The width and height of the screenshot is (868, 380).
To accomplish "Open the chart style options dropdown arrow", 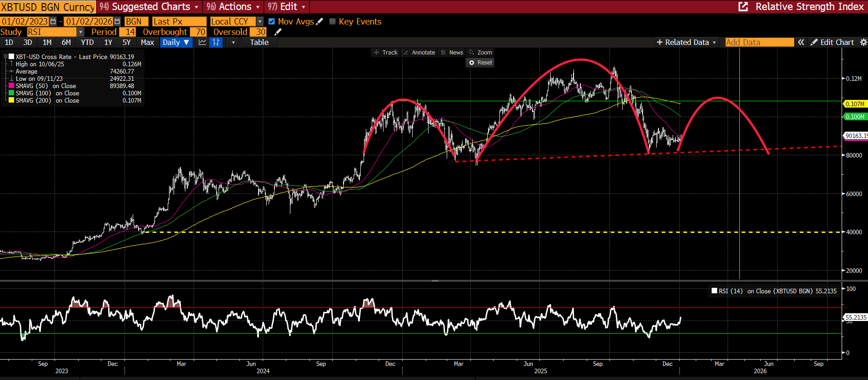I will pyautogui.click(x=234, y=42).
